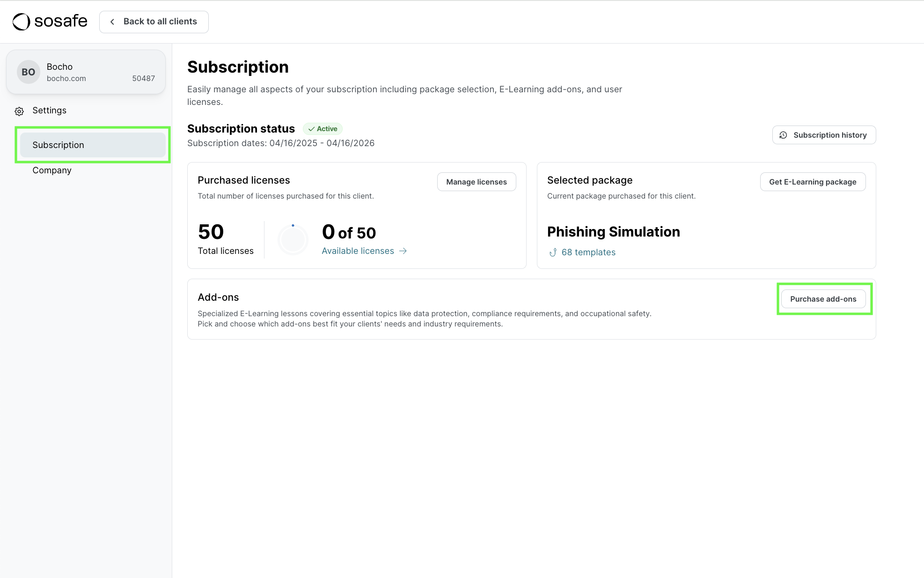924x578 pixels.
Task: Select the Bocho client card
Action: (x=86, y=72)
